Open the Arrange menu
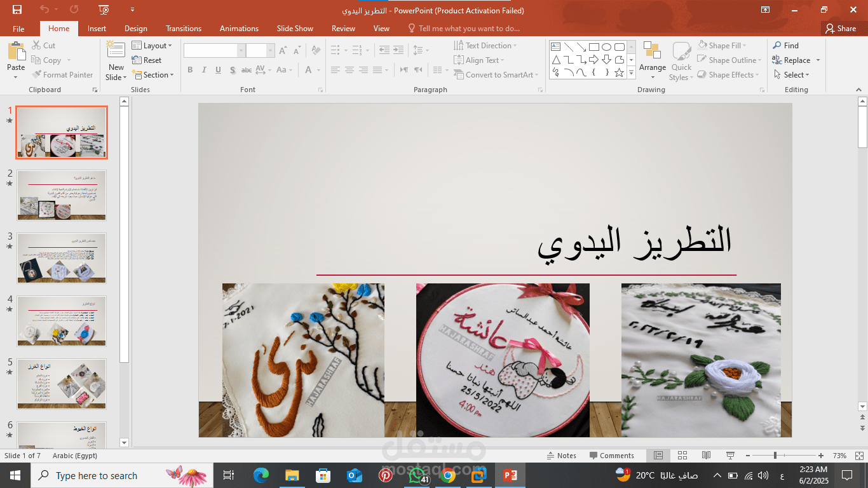The width and height of the screenshot is (868, 488). coord(653,60)
